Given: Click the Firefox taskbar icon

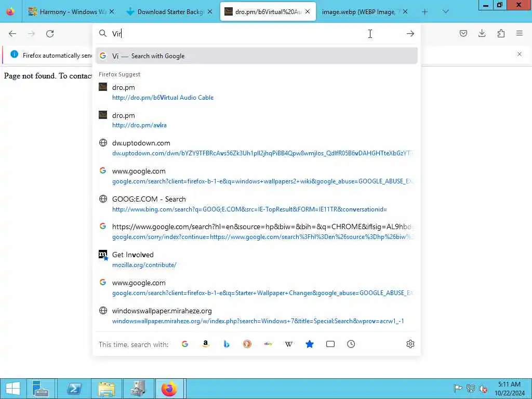Looking at the screenshot, I should [169, 389].
